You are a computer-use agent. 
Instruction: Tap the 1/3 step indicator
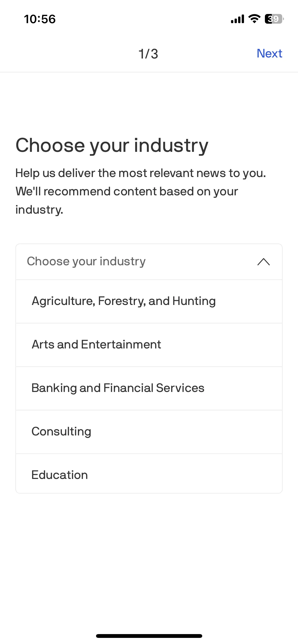coord(148,54)
